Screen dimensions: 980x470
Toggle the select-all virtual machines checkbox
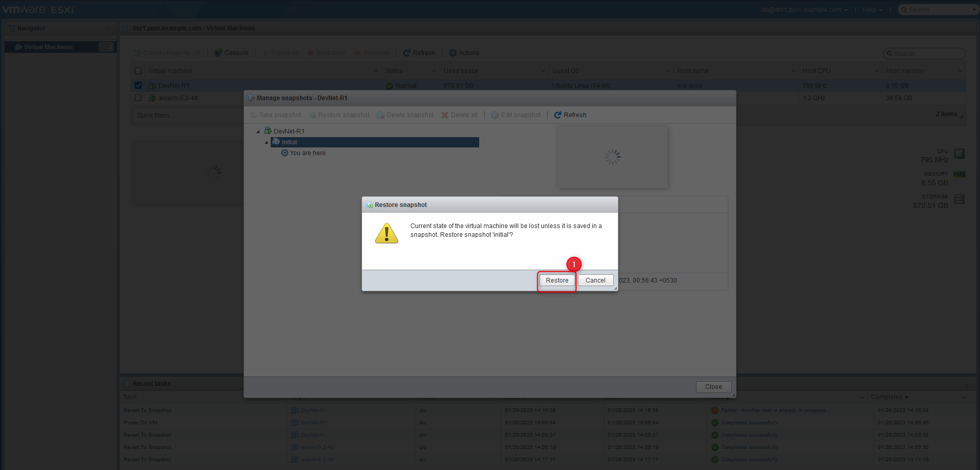tap(138, 71)
